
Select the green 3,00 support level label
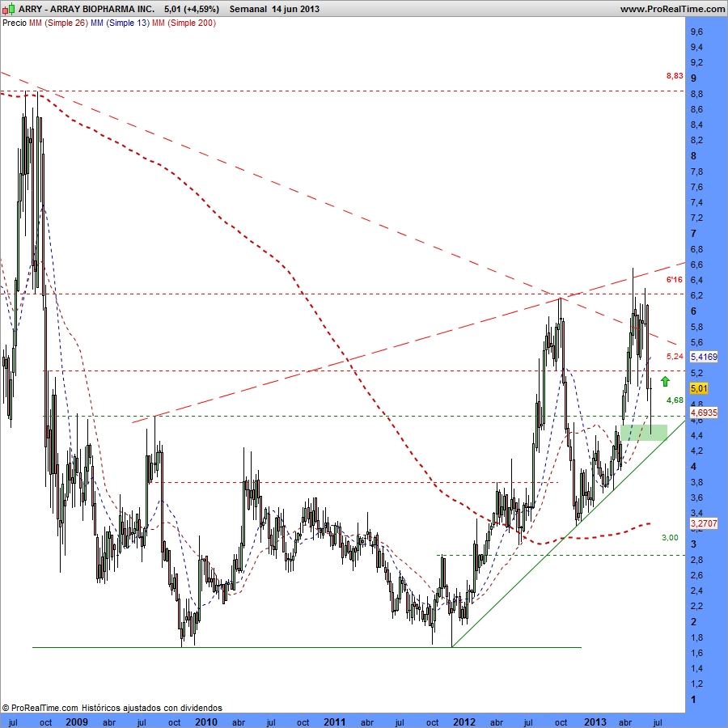[x=669, y=538]
